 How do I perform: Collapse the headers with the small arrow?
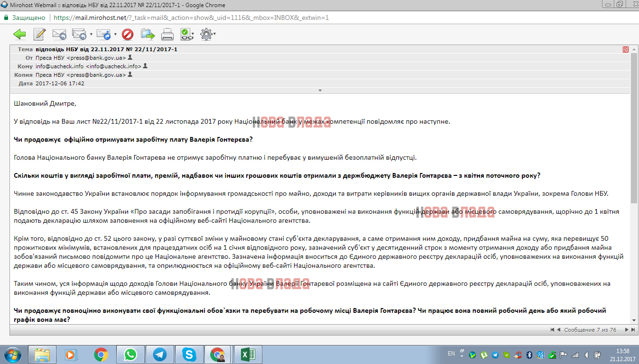[x=320, y=90]
